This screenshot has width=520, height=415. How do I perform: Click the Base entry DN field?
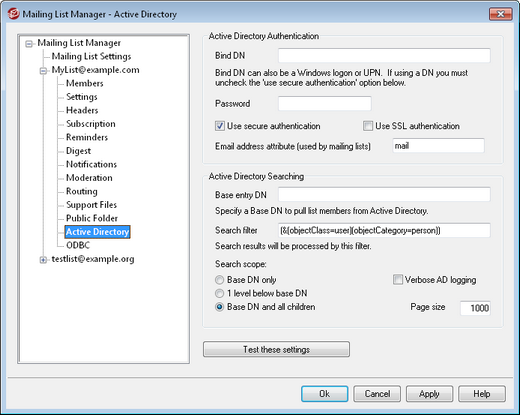click(x=384, y=194)
